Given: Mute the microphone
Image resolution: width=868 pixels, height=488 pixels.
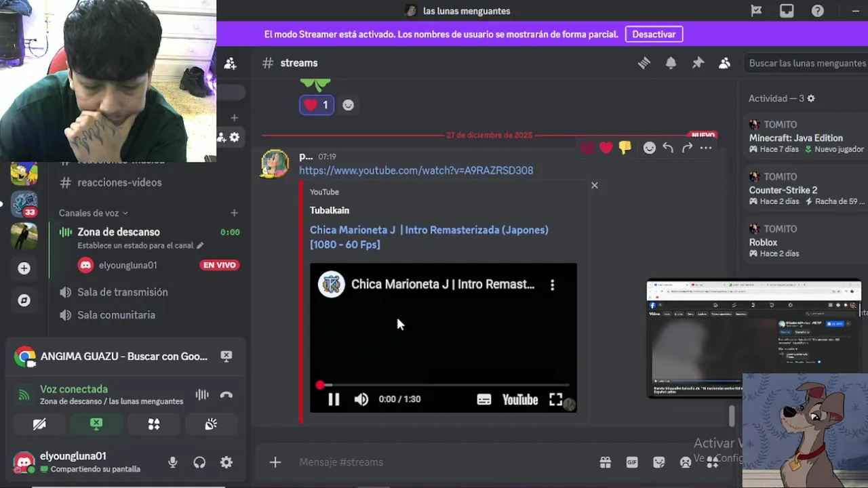Looking at the screenshot, I should 172,462.
